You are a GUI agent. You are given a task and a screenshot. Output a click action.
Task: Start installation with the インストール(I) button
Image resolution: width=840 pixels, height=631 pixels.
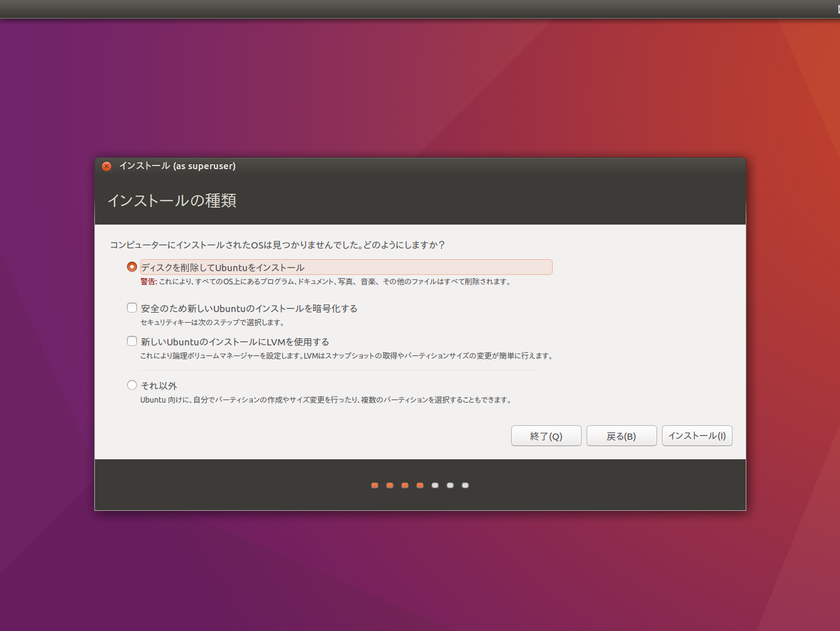click(697, 436)
